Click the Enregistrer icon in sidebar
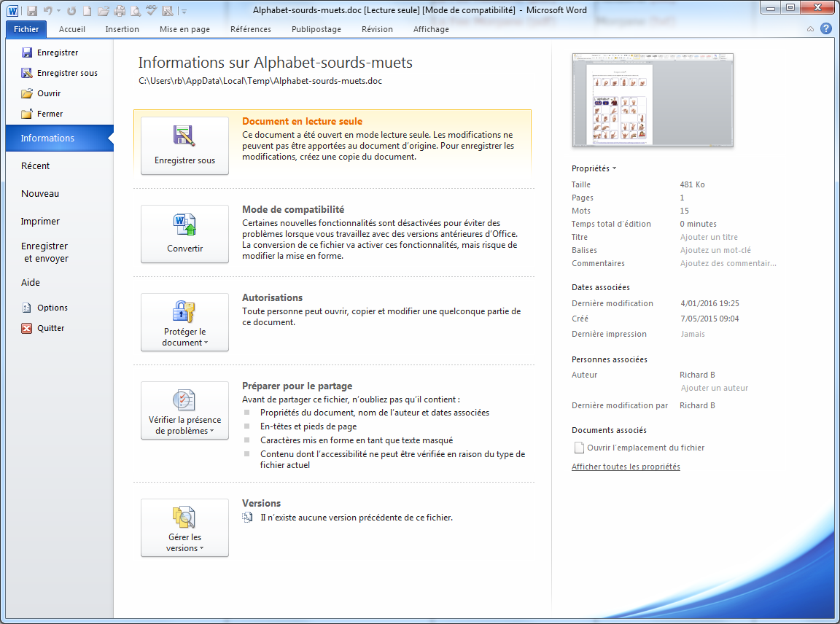840x624 pixels. point(27,52)
